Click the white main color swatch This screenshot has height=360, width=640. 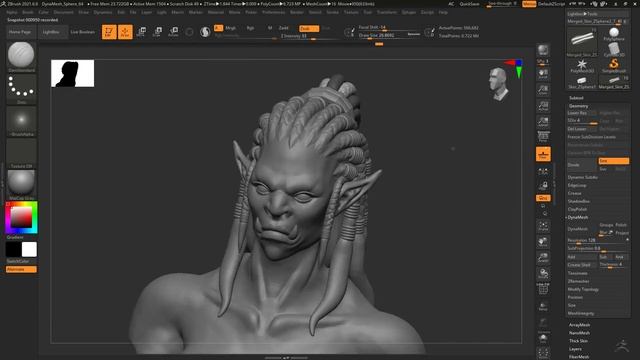[29, 249]
